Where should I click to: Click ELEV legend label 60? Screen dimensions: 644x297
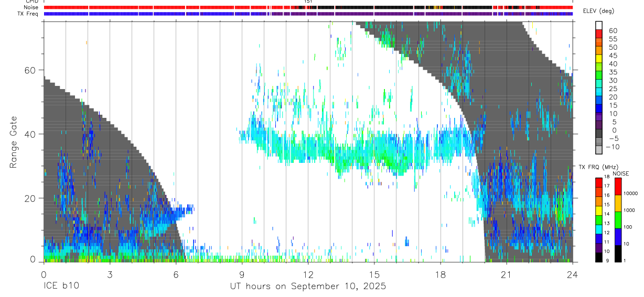click(x=613, y=30)
